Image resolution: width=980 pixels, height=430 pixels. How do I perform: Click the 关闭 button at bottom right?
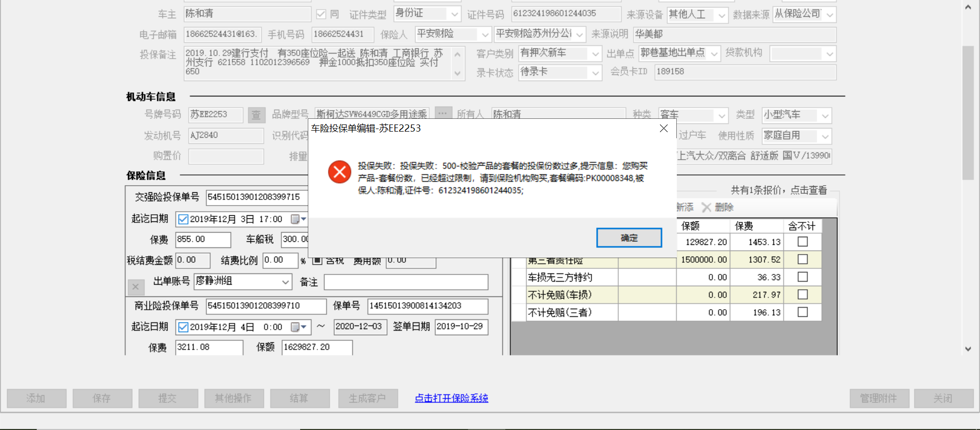pyautogui.click(x=944, y=398)
